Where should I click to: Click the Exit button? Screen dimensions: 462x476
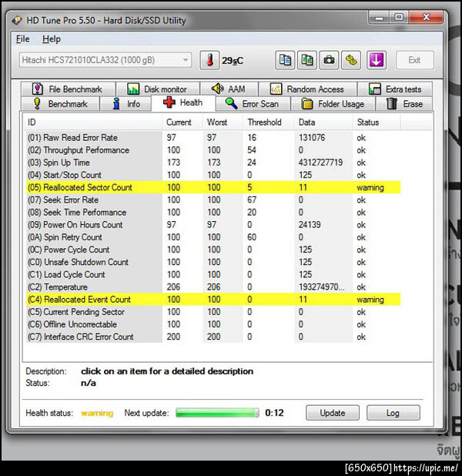415,60
